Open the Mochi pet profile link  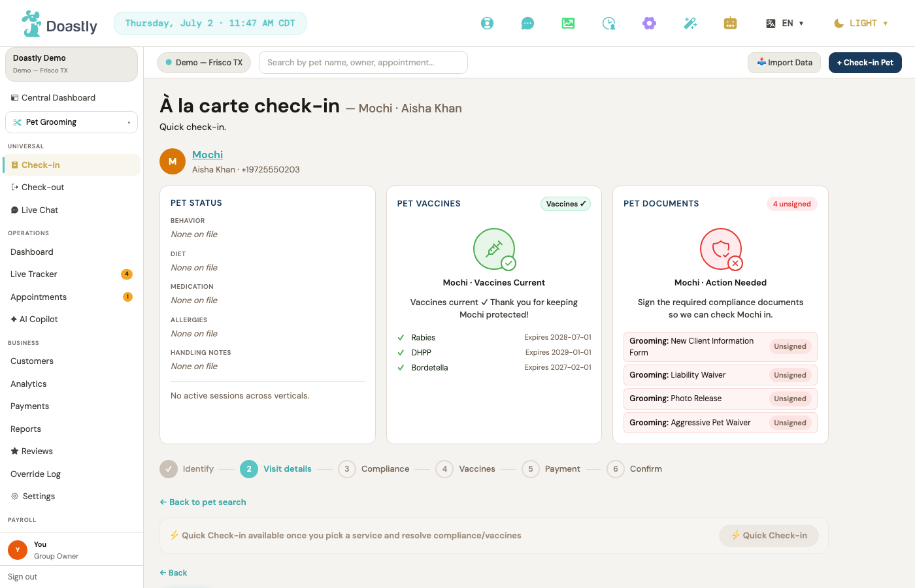click(207, 155)
